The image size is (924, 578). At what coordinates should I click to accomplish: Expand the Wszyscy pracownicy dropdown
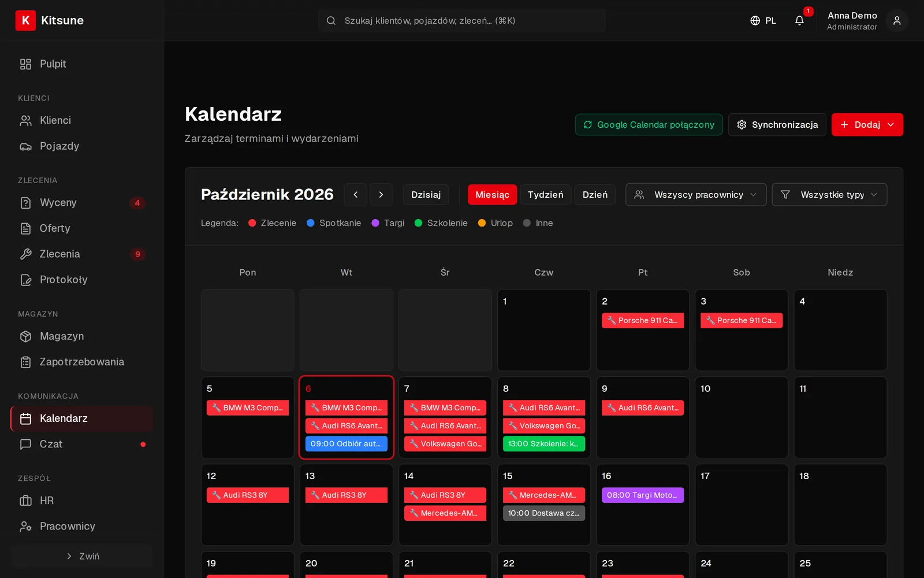coord(696,195)
